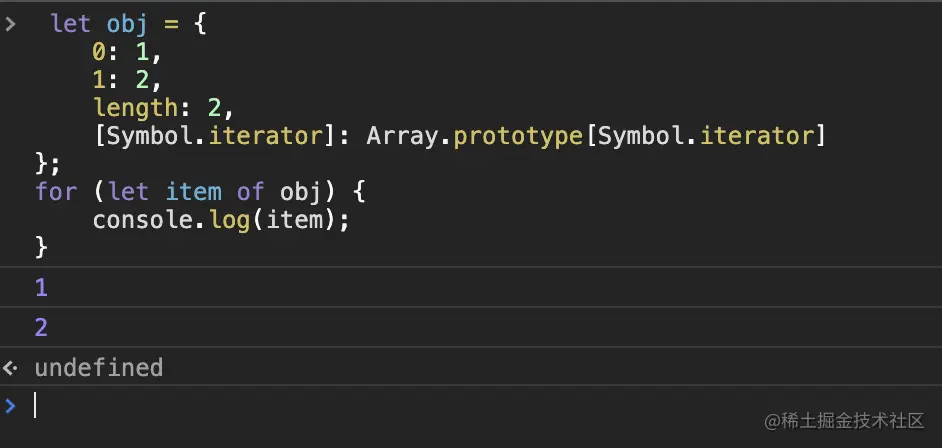Viewport: 942px width, 448px height.
Task: Click the key 0 in the object
Action: click(x=98, y=52)
